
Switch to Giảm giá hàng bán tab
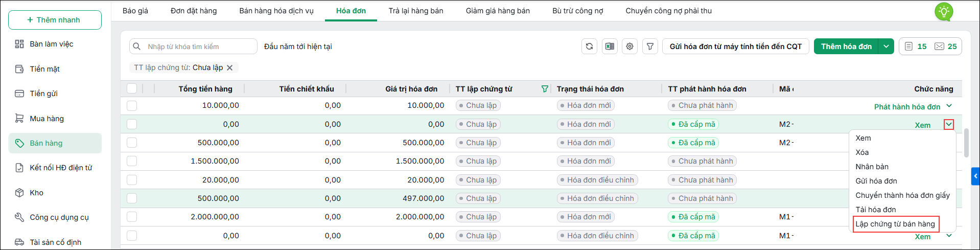click(x=498, y=11)
